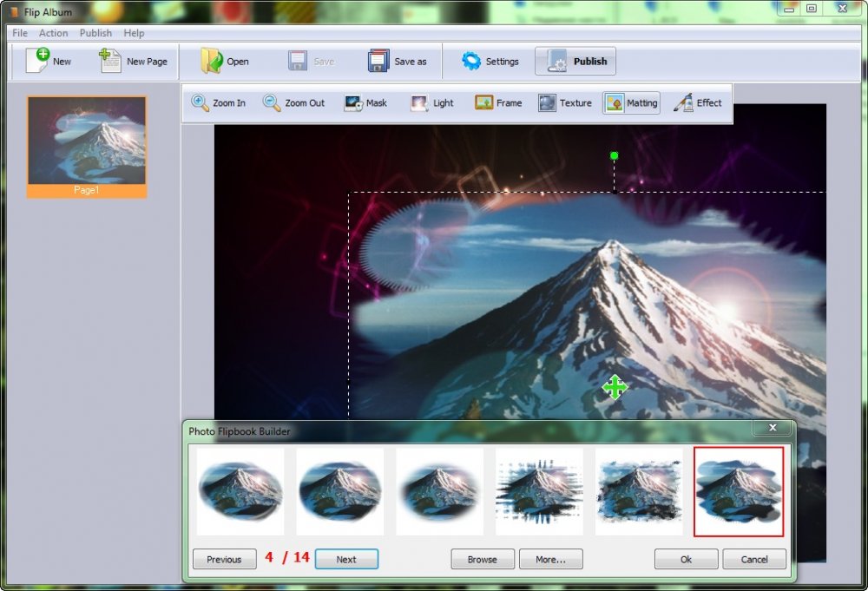Image resolution: width=868 pixels, height=591 pixels.
Task: Open the File menu
Action: (20, 33)
